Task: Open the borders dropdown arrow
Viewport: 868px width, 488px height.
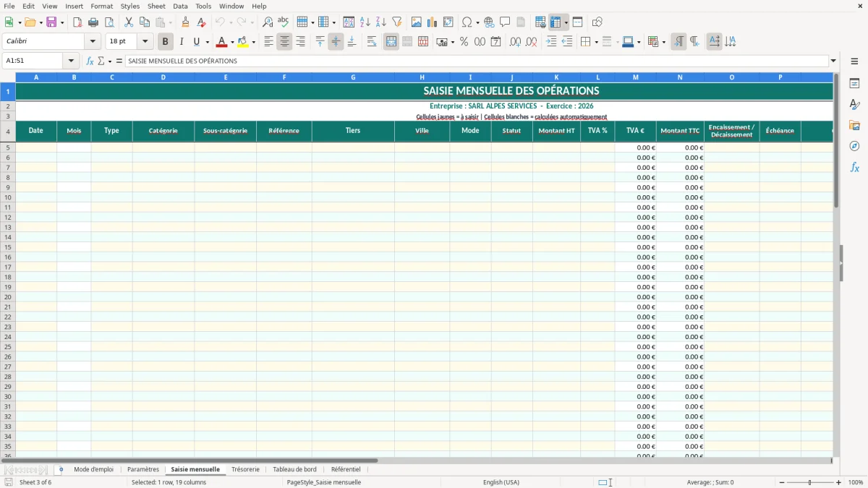Action: (596, 42)
